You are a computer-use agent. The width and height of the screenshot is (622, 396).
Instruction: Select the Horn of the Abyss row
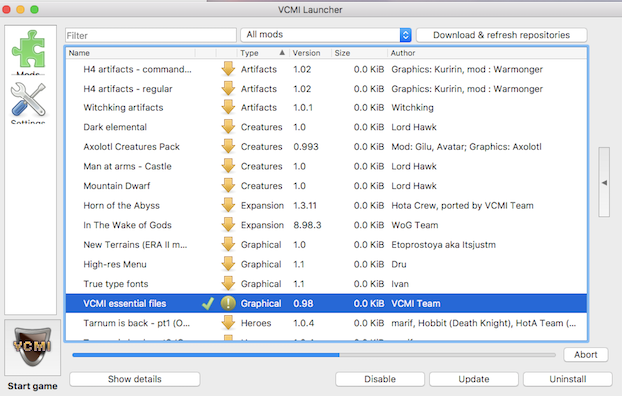[x=326, y=206]
